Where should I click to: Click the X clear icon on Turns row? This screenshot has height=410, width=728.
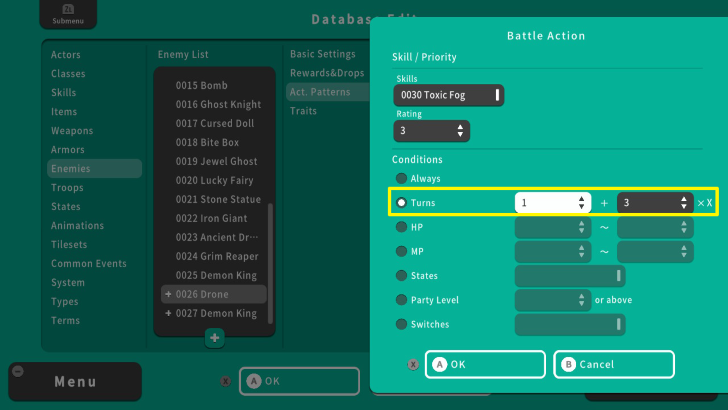click(705, 203)
